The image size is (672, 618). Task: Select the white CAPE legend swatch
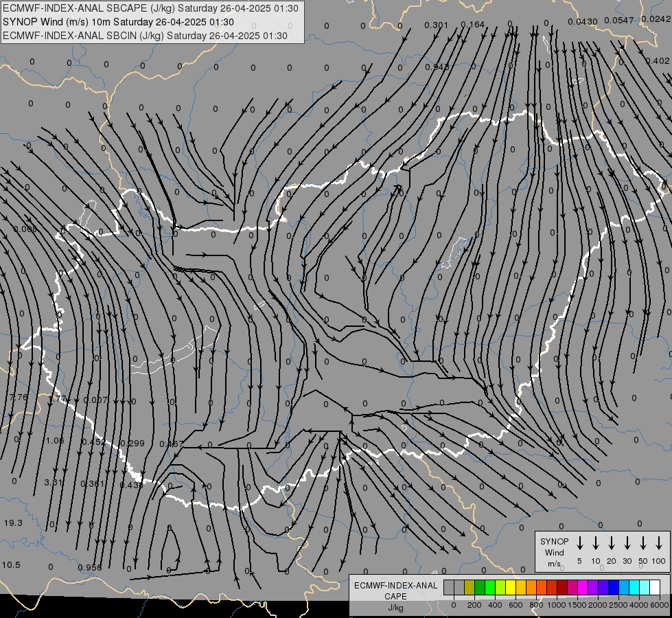click(x=655, y=587)
